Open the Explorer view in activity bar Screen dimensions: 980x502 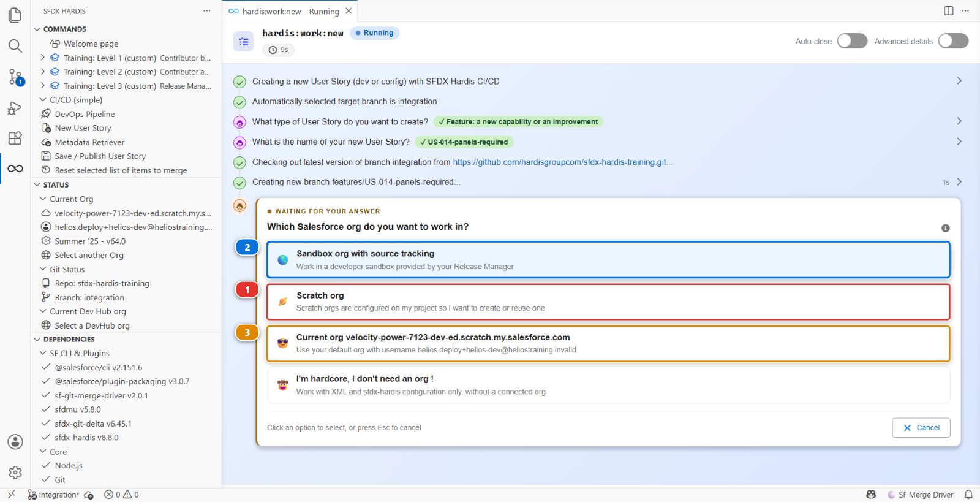(x=15, y=15)
